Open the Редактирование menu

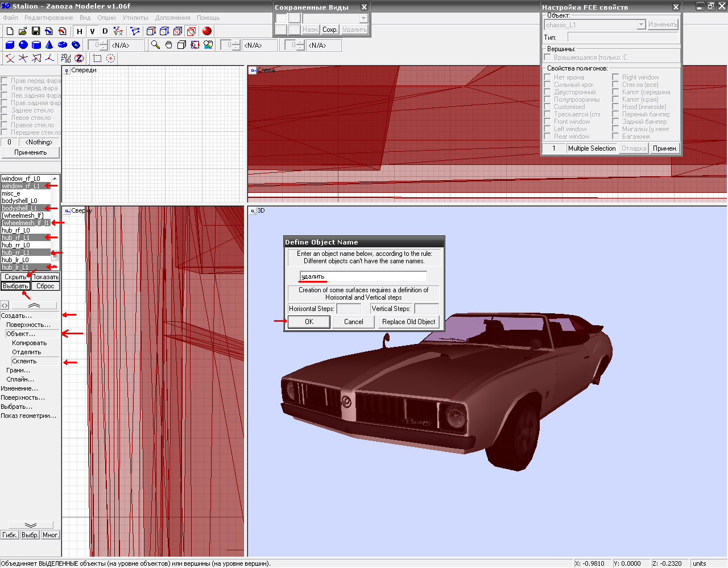point(48,18)
